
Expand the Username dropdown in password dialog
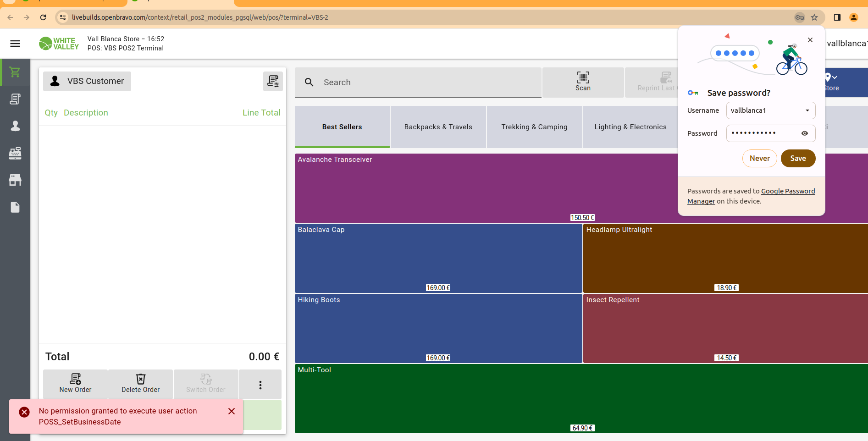click(x=807, y=110)
